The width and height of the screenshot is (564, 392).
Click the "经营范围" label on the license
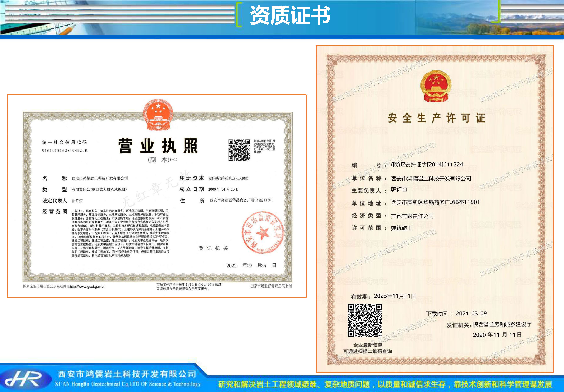[55, 212]
